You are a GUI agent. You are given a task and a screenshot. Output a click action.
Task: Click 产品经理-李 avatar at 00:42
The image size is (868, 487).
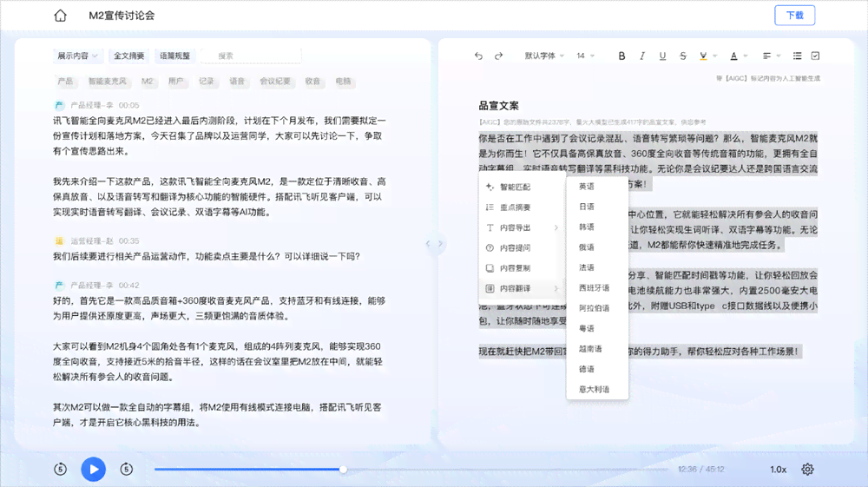coord(59,285)
